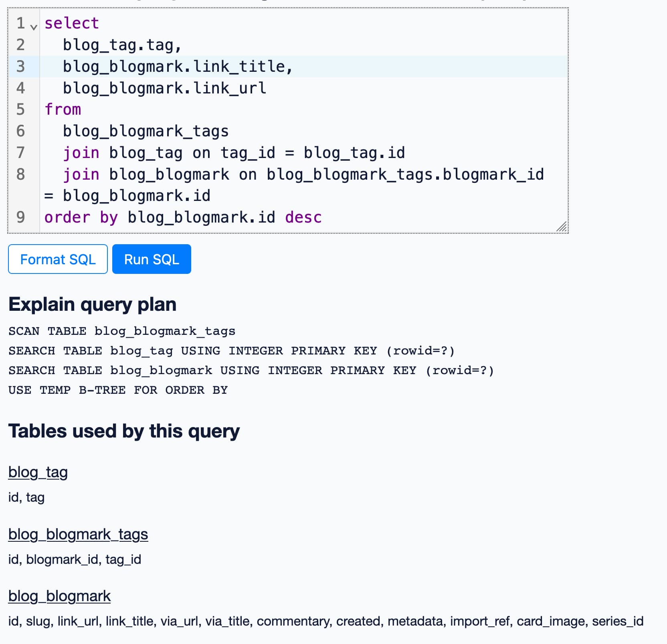Click the 'order by blog_blogmark.id desc' line
667x644 pixels.
click(183, 217)
